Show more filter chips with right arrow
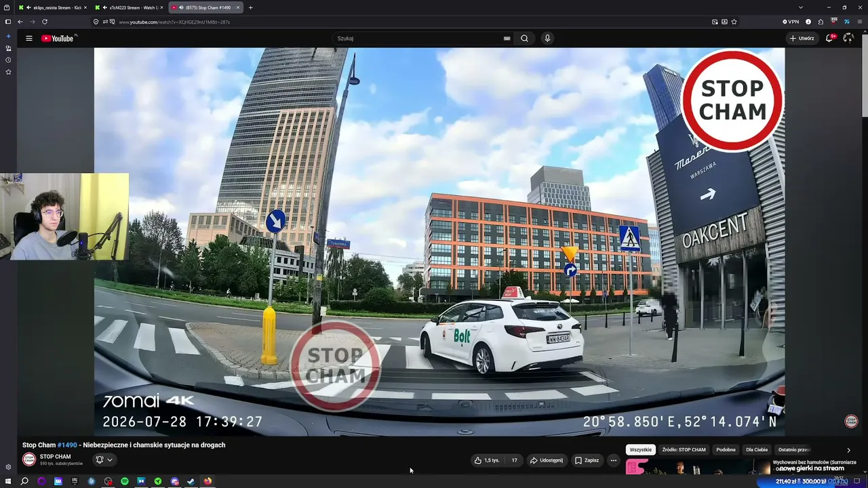The height and width of the screenshot is (488, 868). (848, 450)
